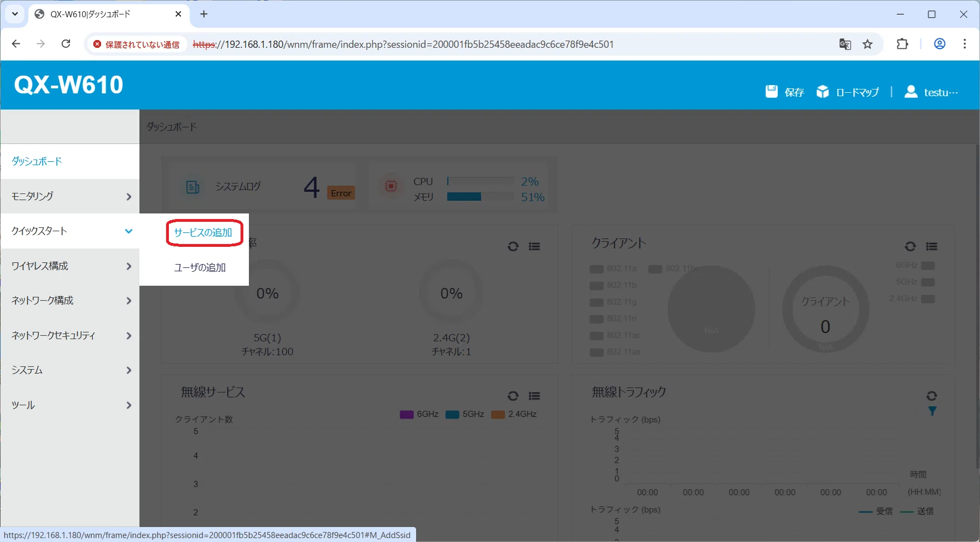The image size is (980, 542).
Task: Open the Chrome tab search dropdown
Action: (15, 14)
